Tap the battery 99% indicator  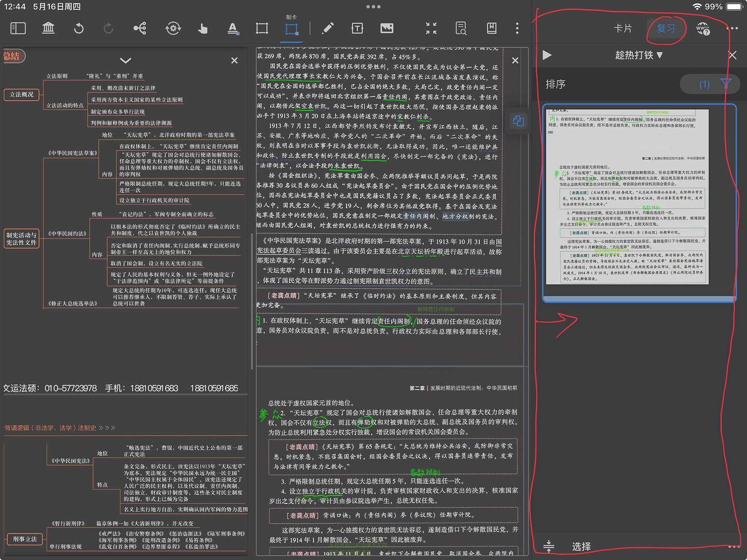tap(724, 7)
